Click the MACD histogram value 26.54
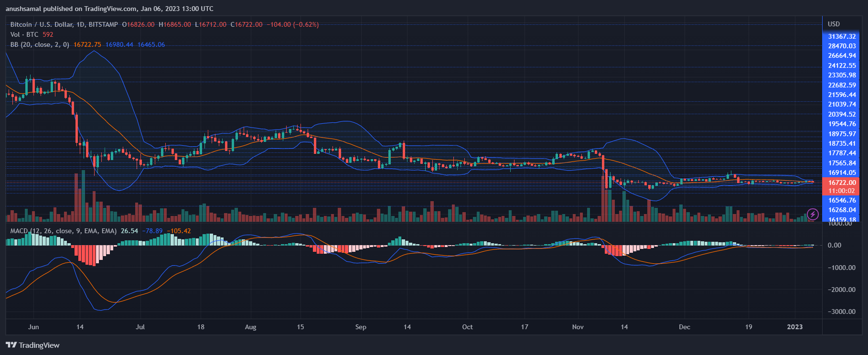 click(129, 231)
